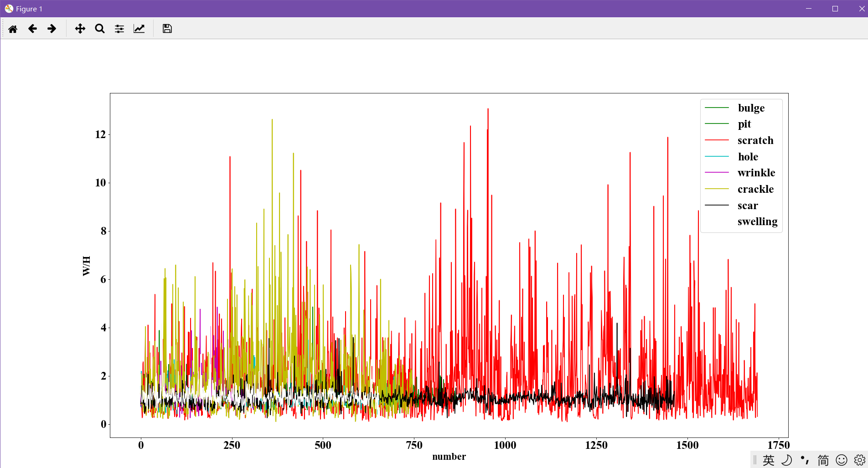
Task: Activate the Pan axes tool
Action: (x=80, y=29)
